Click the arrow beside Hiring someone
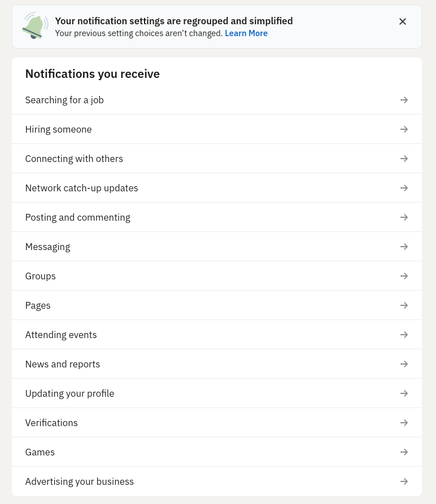 [404, 129]
